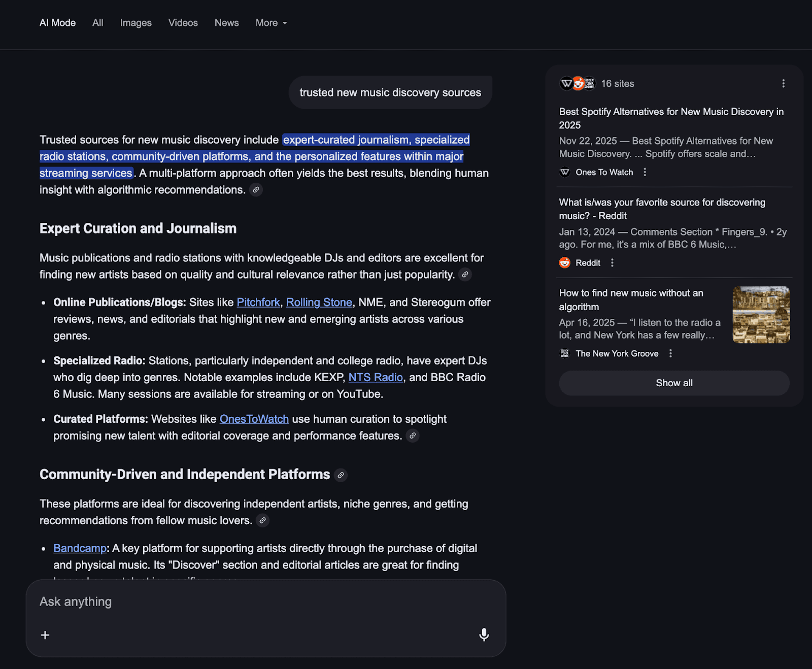Open the All results tab
812x669 pixels.
[x=97, y=23]
